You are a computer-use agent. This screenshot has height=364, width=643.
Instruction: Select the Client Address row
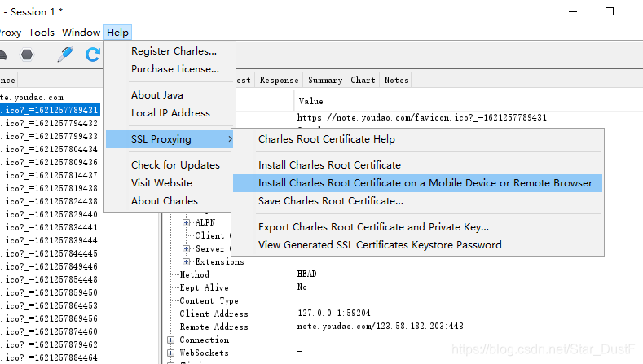pos(214,314)
